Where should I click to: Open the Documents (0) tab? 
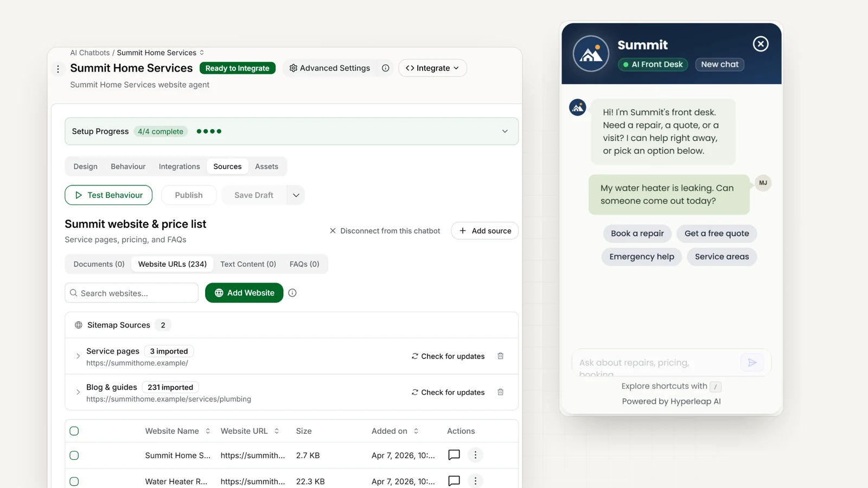click(99, 264)
